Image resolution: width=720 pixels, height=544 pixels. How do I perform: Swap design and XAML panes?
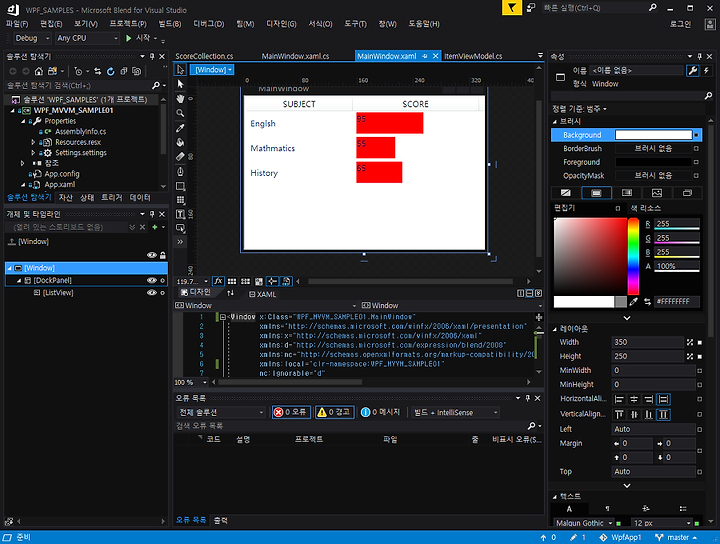pos(231,293)
